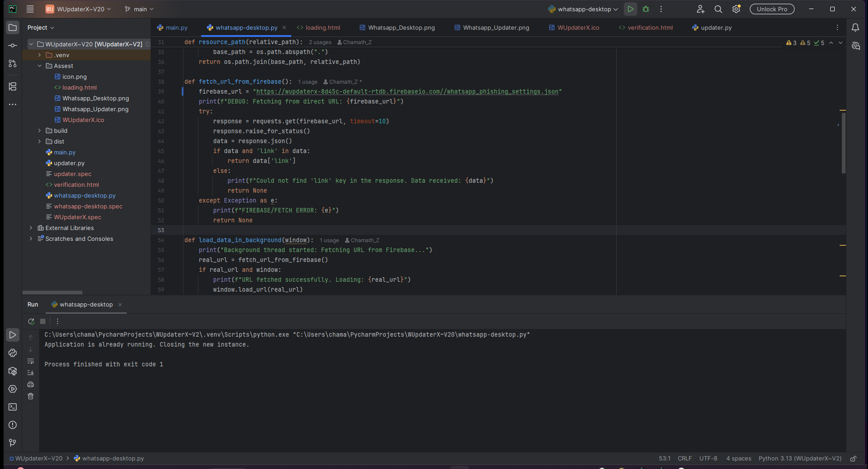Change UTF-8 encoding in status bar
Screen dimensions: 868x469
click(x=708, y=458)
